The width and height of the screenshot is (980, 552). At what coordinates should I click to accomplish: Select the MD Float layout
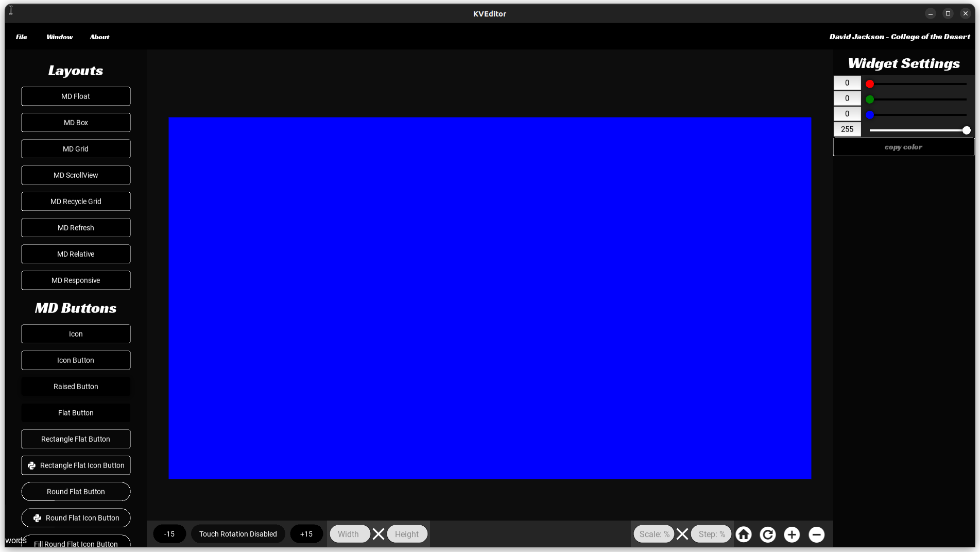[76, 96]
